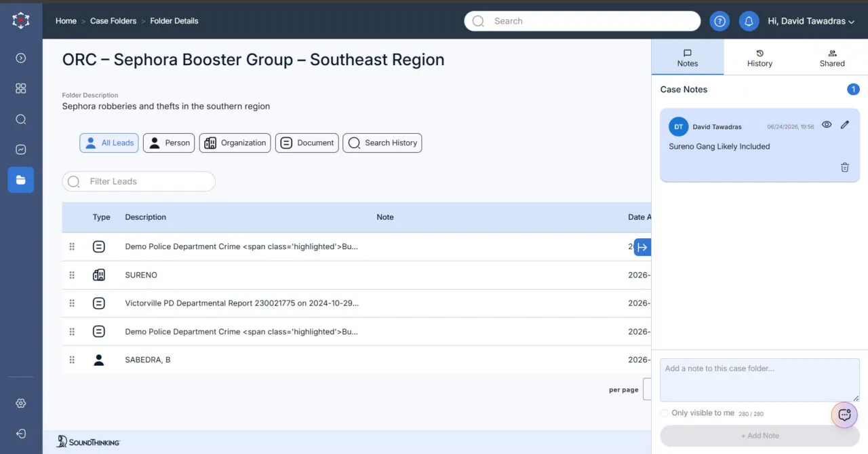Click the Case Notes count badge

(x=854, y=90)
